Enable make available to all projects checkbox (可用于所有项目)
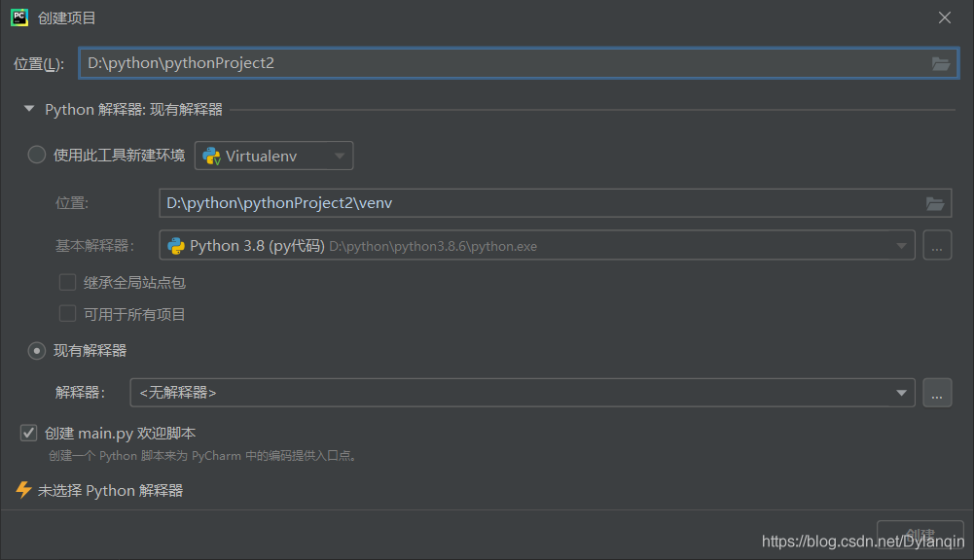The width and height of the screenshot is (974, 560). [x=67, y=313]
